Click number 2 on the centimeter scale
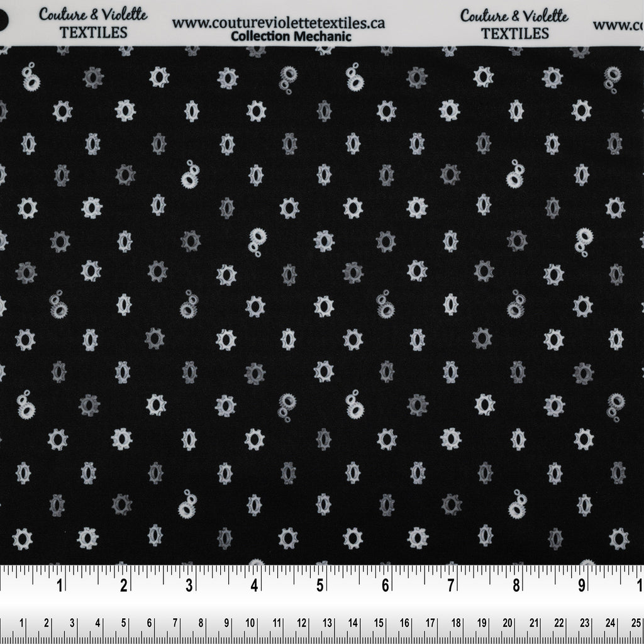This screenshot has height=644, width=644. point(47,623)
